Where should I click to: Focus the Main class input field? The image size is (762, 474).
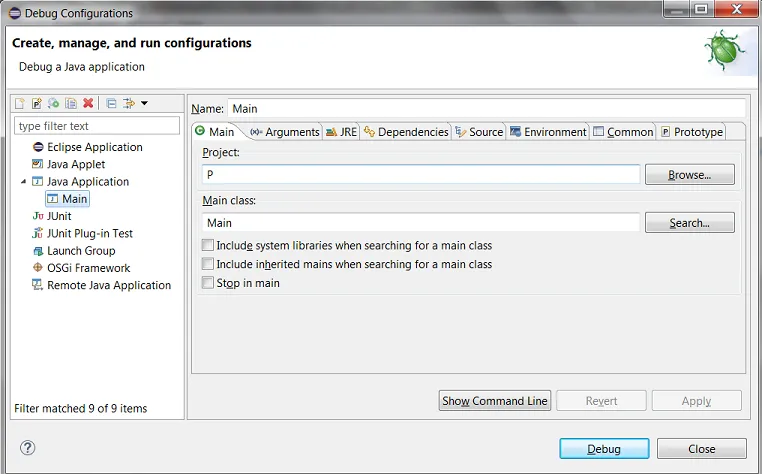click(x=421, y=223)
